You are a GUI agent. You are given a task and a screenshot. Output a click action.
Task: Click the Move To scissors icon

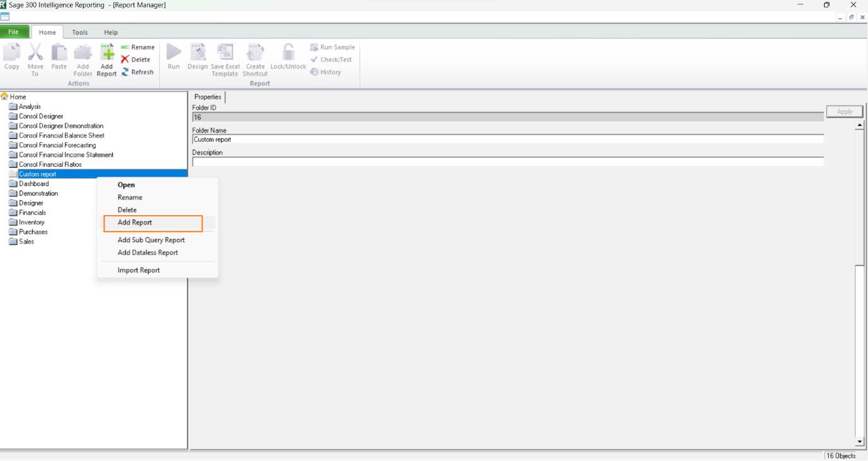click(35, 53)
